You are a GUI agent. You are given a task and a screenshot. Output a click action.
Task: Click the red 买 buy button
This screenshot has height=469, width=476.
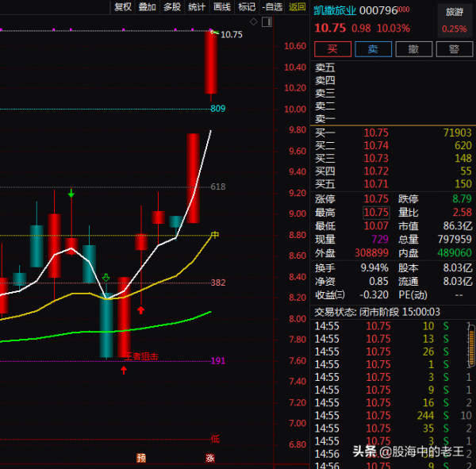click(332, 49)
